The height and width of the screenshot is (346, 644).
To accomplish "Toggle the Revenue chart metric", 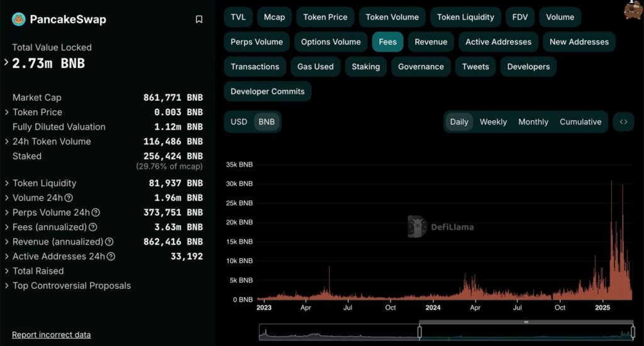I will 431,42.
